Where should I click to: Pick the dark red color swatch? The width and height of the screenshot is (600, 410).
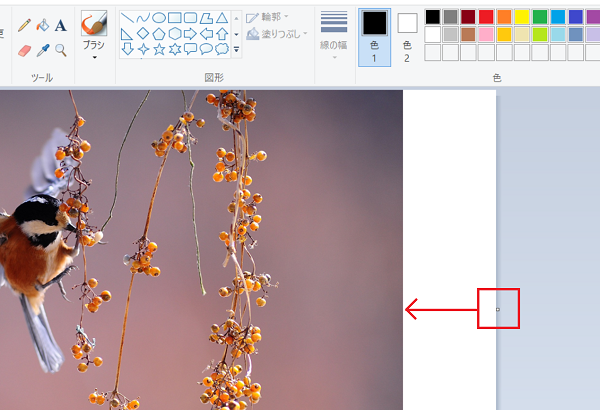[x=468, y=17]
